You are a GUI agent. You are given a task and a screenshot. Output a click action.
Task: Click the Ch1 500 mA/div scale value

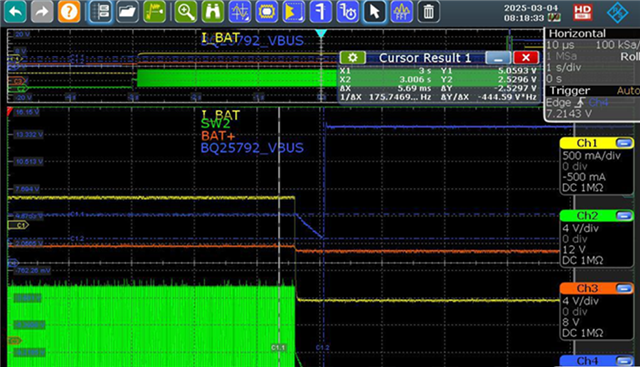click(x=591, y=156)
